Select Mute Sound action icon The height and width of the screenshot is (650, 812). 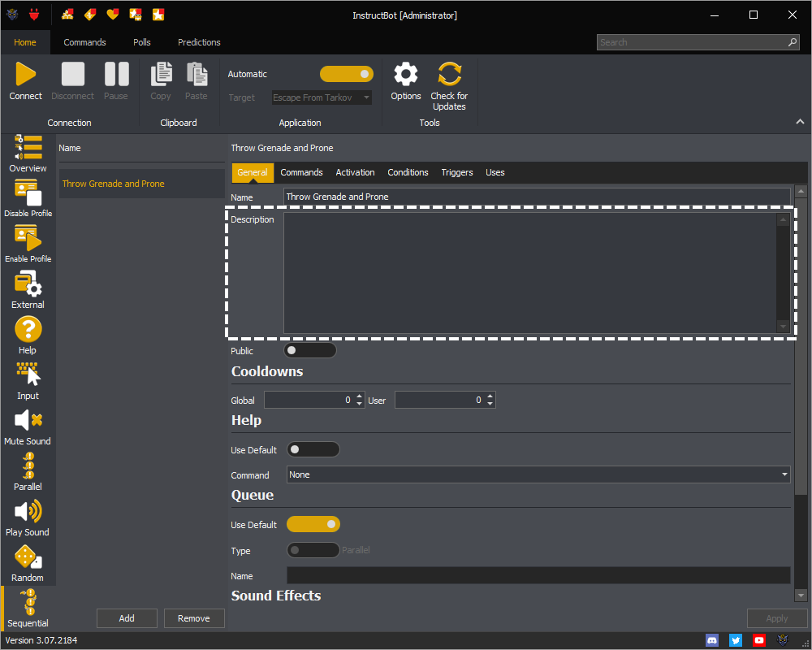(28, 420)
